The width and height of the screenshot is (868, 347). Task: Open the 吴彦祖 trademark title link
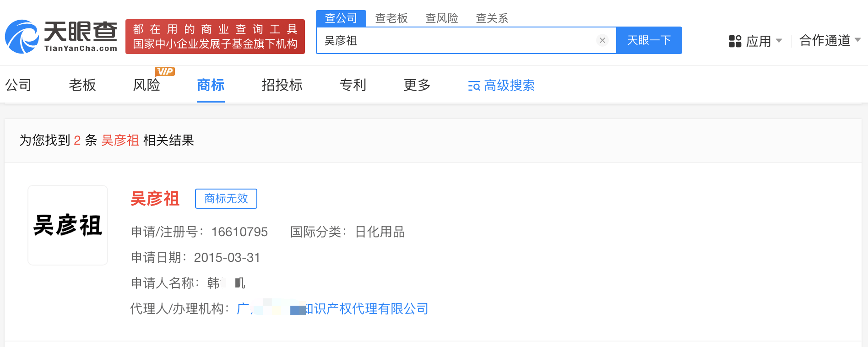[x=155, y=199]
